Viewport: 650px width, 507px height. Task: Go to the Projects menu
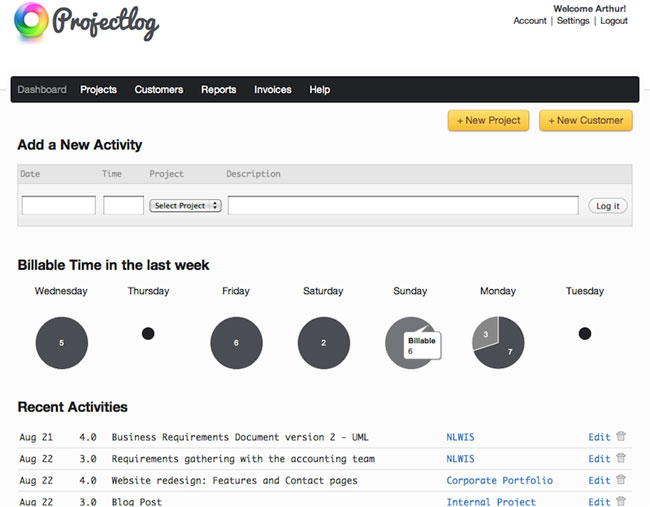pos(98,90)
